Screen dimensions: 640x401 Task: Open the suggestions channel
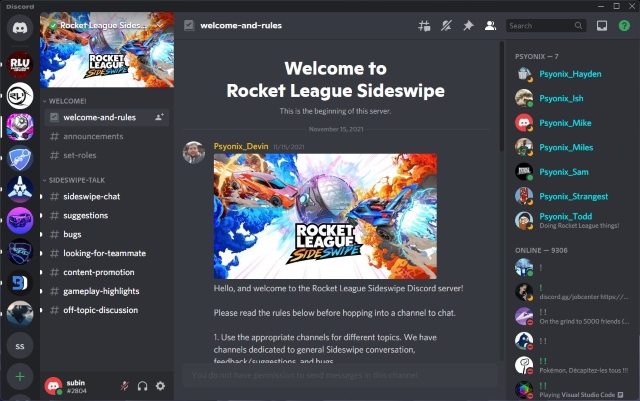pos(107,215)
